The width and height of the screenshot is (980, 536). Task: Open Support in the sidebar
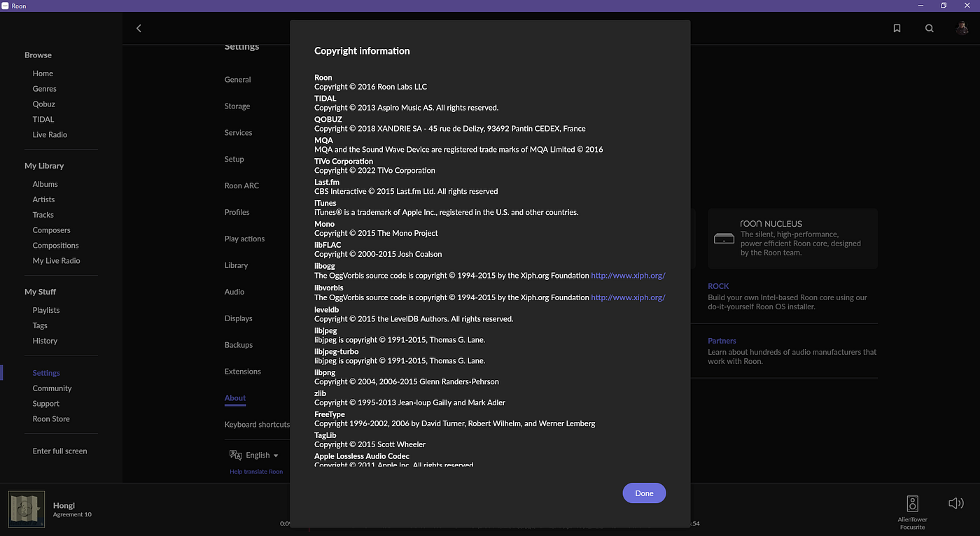[45, 404]
